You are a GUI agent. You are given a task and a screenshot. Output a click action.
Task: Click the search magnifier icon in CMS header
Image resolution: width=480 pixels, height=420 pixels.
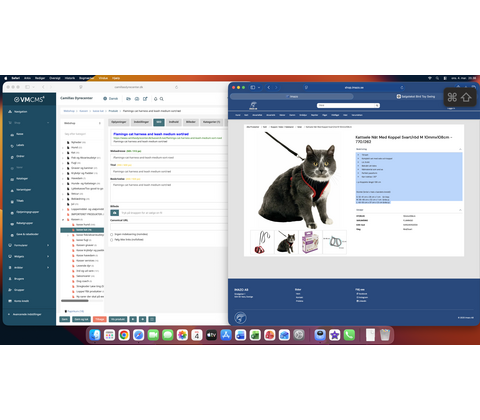[x=162, y=99]
